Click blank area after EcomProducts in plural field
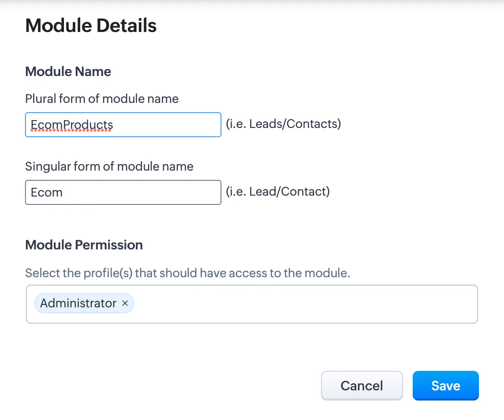Image resolution: width=504 pixels, height=420 pixels. (167, 125)
